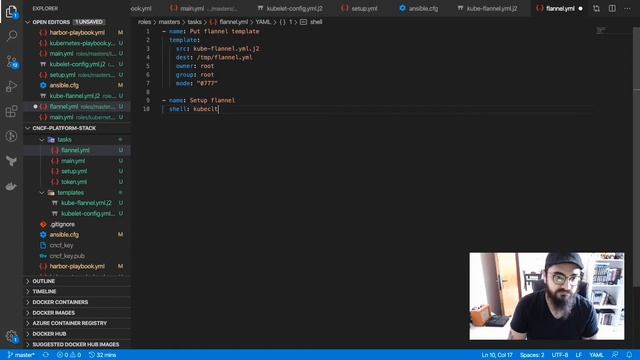Screen dimensions: 640x360
Task: Click the Synchronize Changes icon in status bar
Action: point(46,355)
